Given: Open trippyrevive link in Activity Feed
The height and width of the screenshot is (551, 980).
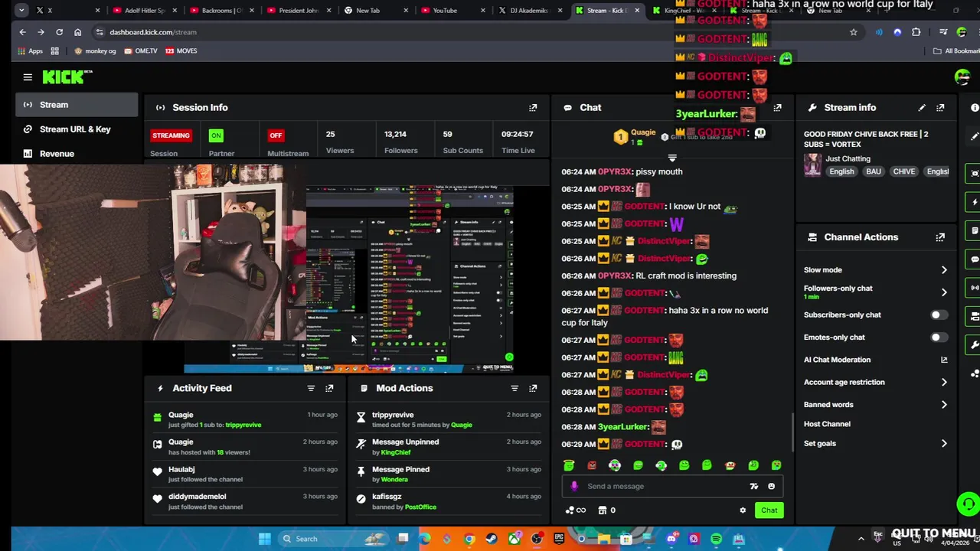Looking at the screenshot, I should tap(243, 425).
